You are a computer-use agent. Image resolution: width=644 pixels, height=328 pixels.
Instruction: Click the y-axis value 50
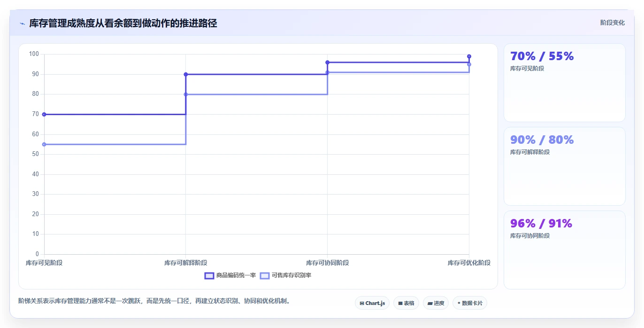pos(35,154)
